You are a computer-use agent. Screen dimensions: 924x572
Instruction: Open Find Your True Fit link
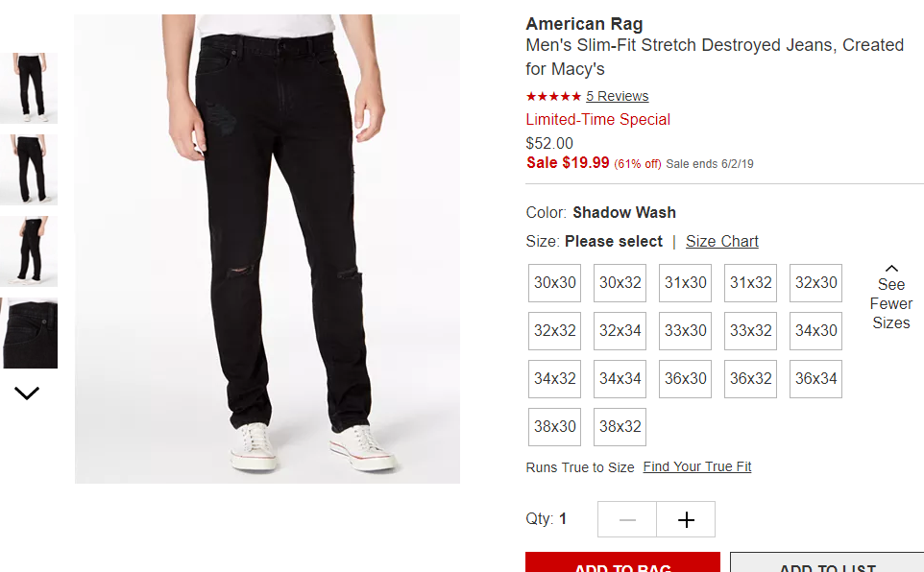[x=697, y=466]
